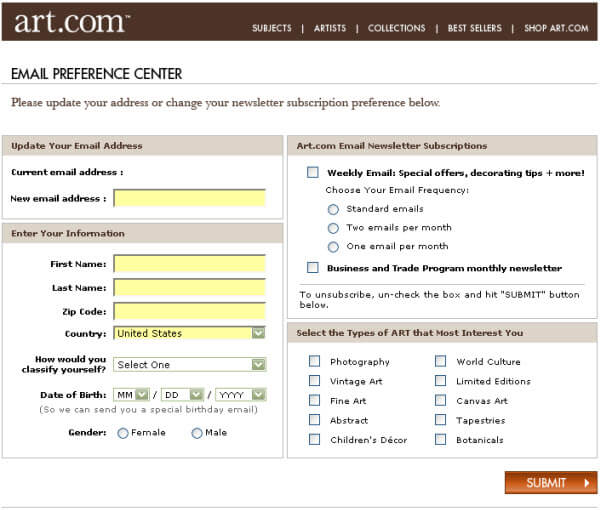Open the birth year YYYY dropdown

click(241, 394)
